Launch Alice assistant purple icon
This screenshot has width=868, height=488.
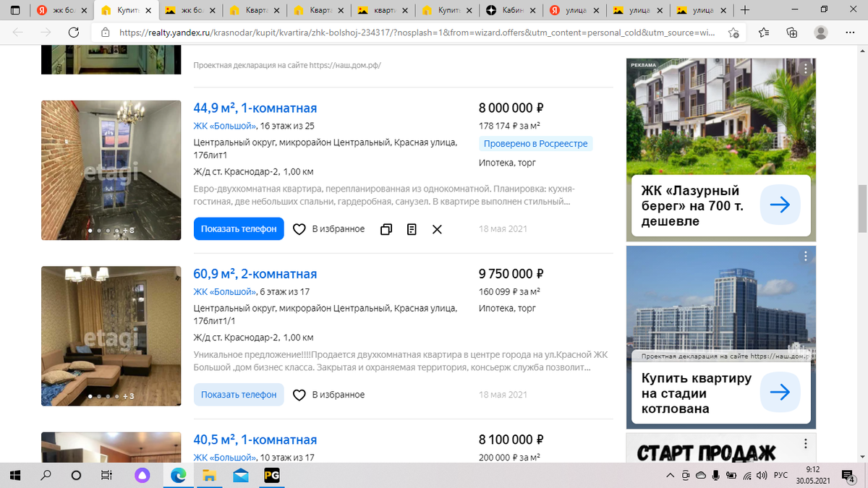point(142,475)
